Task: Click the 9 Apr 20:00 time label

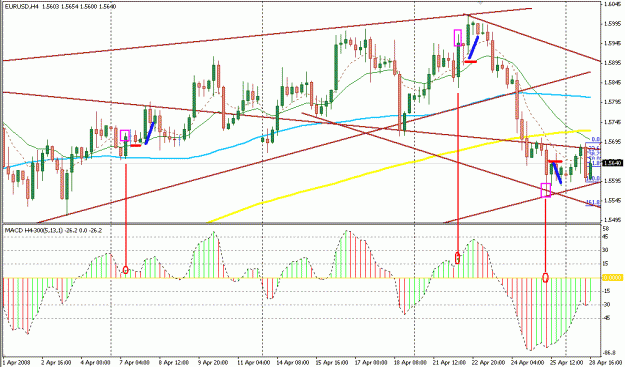Action: [x=212, y=363]
